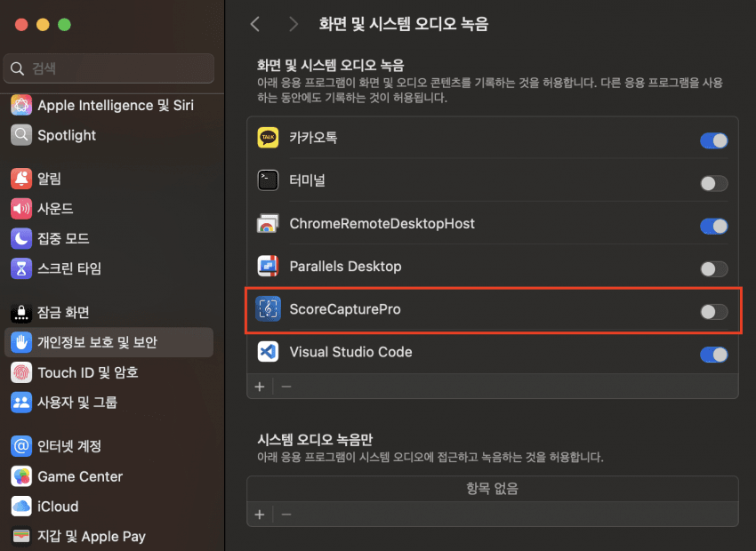Image resolution: width=756 pixels, height=551 pixels.
Task: Click the Parallels Desktop icon
Action: coord(268,267)
